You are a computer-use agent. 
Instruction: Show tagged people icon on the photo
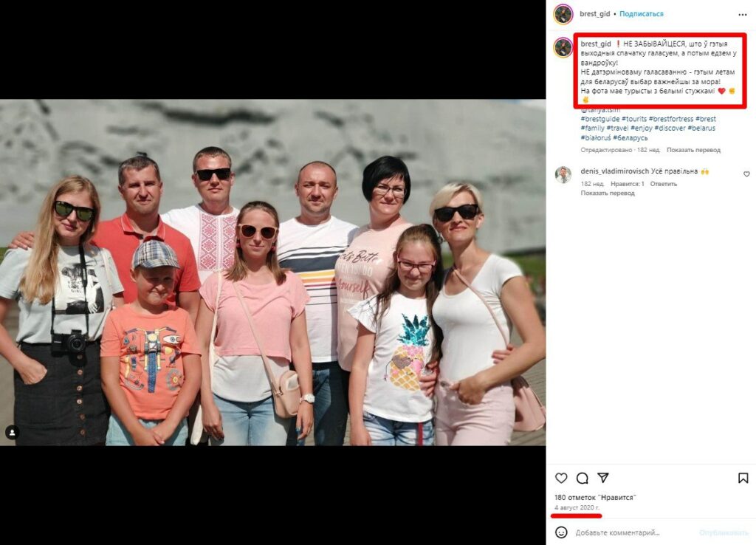(13, 432)
